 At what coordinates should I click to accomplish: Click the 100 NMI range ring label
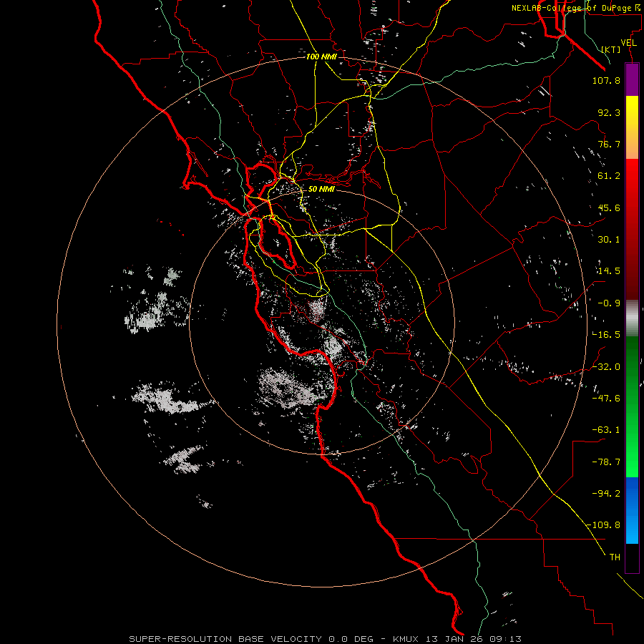pyautogui.click(x=321, y=57)
